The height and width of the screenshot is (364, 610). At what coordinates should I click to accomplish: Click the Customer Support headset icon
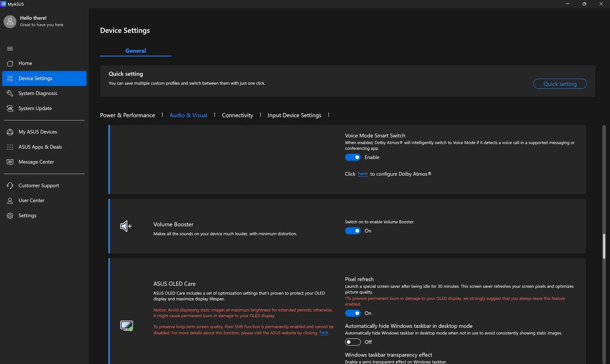pyautogui.click(x=10, y=185)
